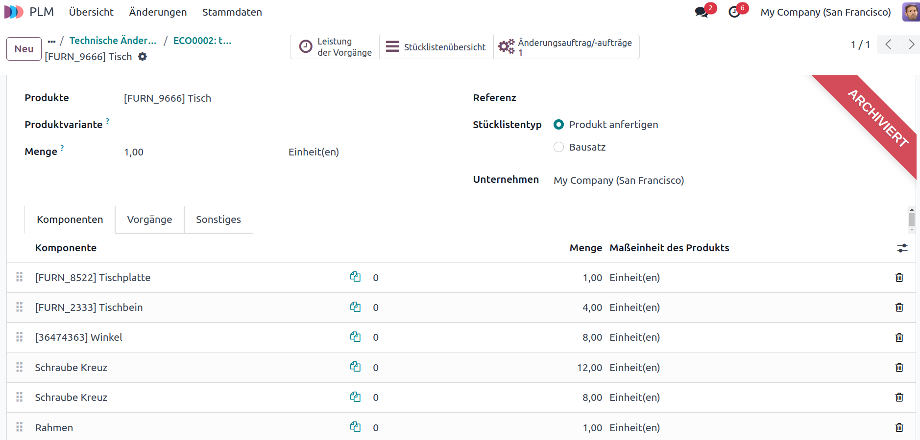Delete the Tischbein component row
The height and width of the screenshot is (440, 920).
899,307
